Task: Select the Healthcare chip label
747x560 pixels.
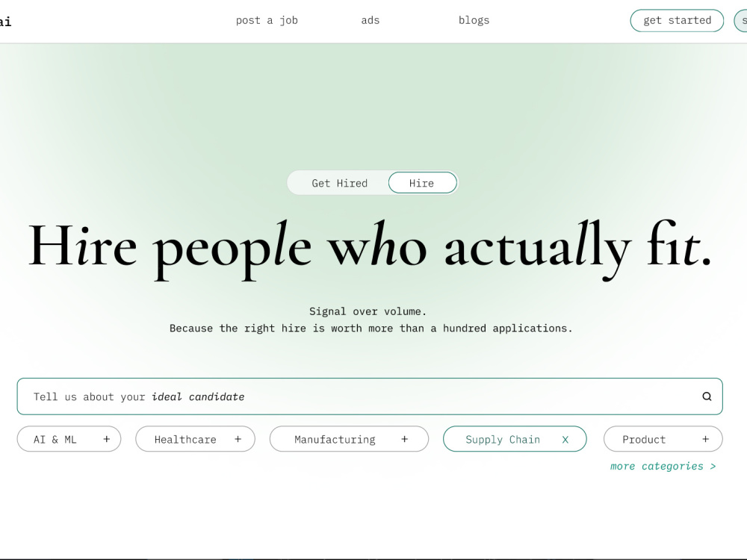Action: 185,440
